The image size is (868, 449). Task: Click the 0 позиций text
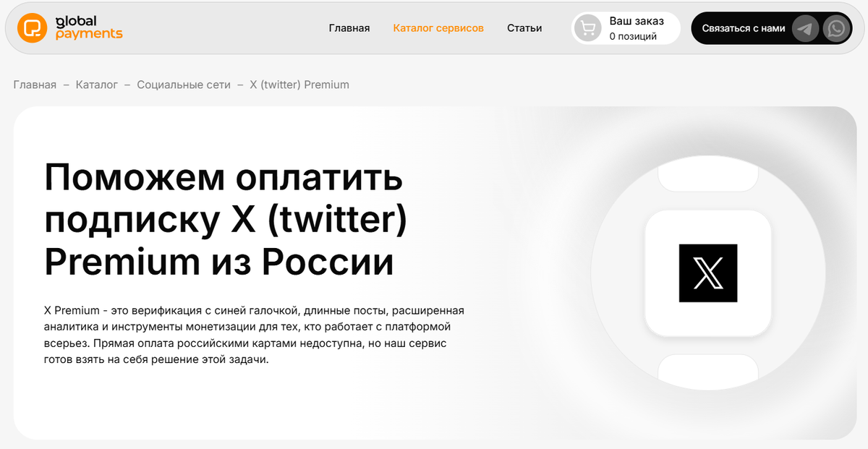point(633,36)
